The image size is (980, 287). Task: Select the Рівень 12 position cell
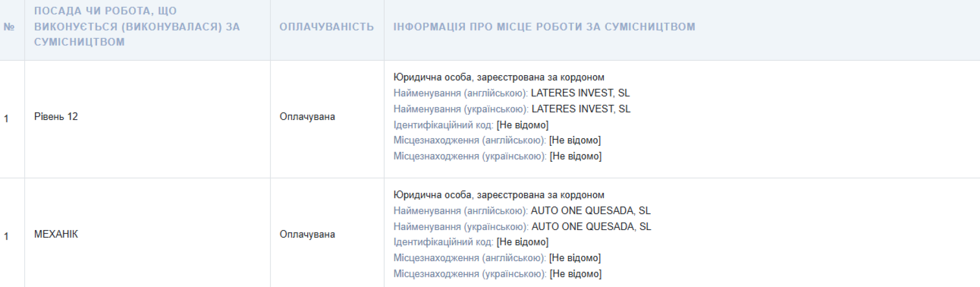(x=56, y=117)
